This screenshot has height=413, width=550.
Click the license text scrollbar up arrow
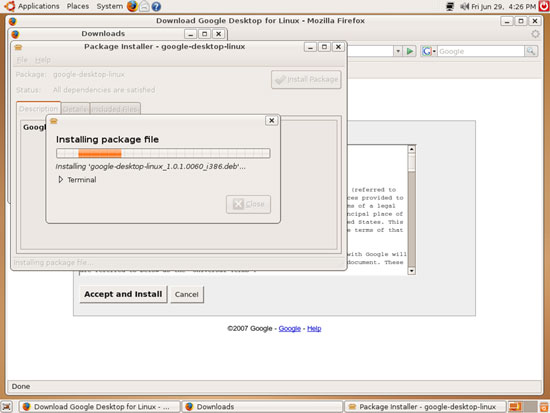(x=412, y=149)
